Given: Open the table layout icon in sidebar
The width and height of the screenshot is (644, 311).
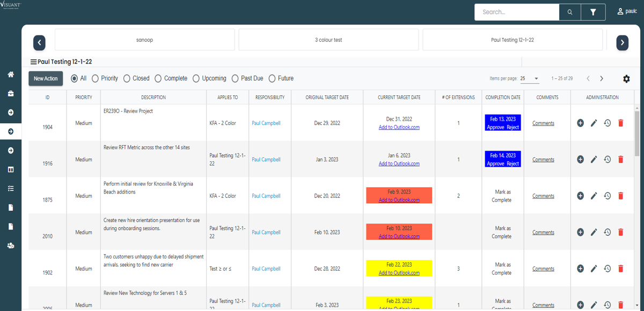Looking at the screenshot, I should click(x=11, y=169).
